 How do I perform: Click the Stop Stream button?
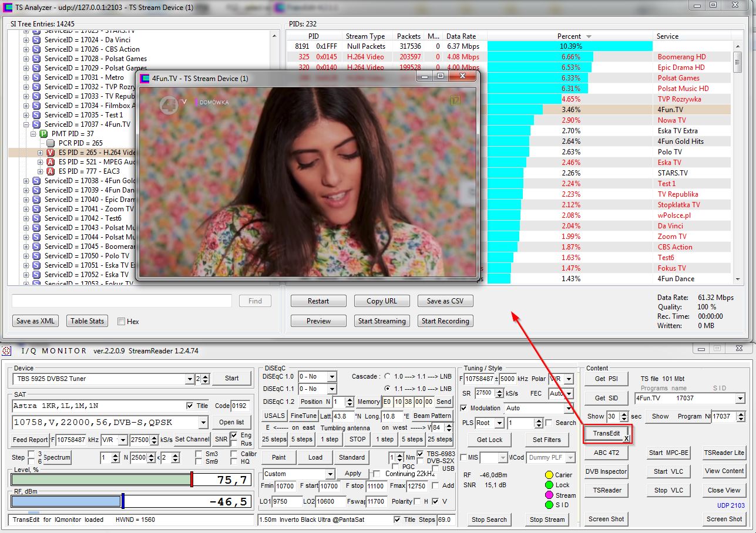point(547,519)
